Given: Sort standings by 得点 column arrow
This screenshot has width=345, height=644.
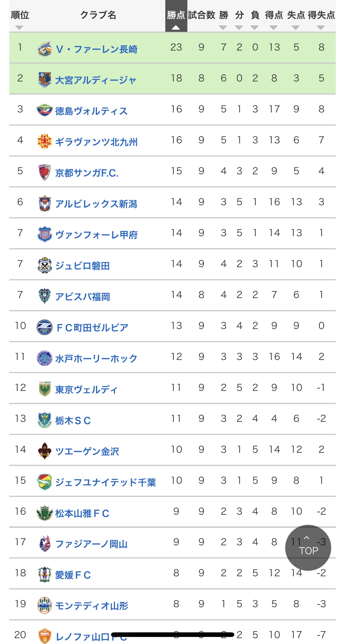Looking at the screenshot, I should point(274,28).
